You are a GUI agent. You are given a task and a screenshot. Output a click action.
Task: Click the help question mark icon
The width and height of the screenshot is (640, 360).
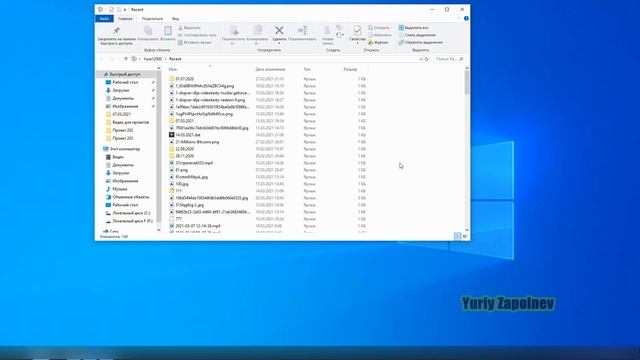(x=466, y=18)
